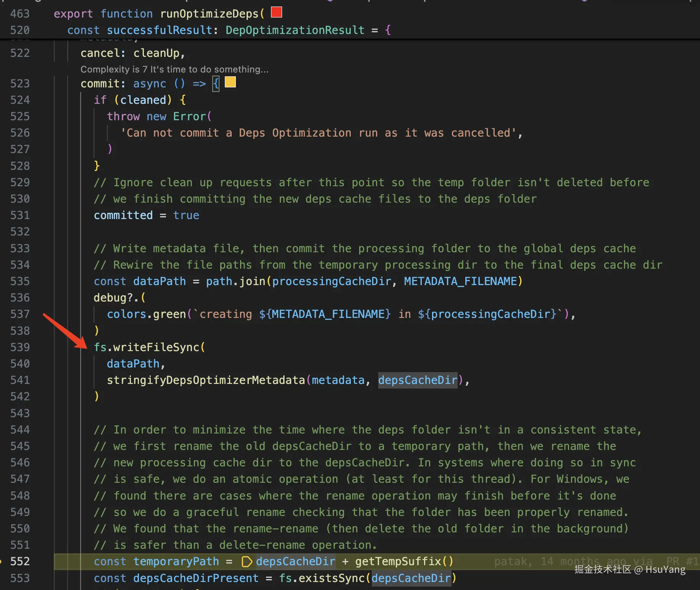Screen dimensions: 700x590
Task: Click the string 'Can not commit a Deps Optimization run'
Action: point(318,133)
